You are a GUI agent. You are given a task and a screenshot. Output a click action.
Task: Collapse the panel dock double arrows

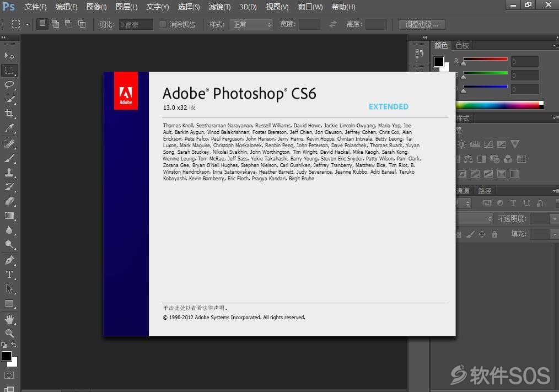(424, 37)
